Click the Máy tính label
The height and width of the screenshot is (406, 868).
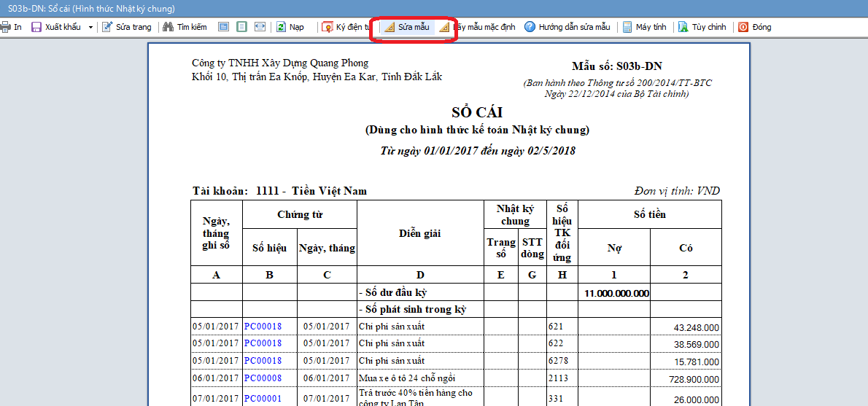pos(651,26)
